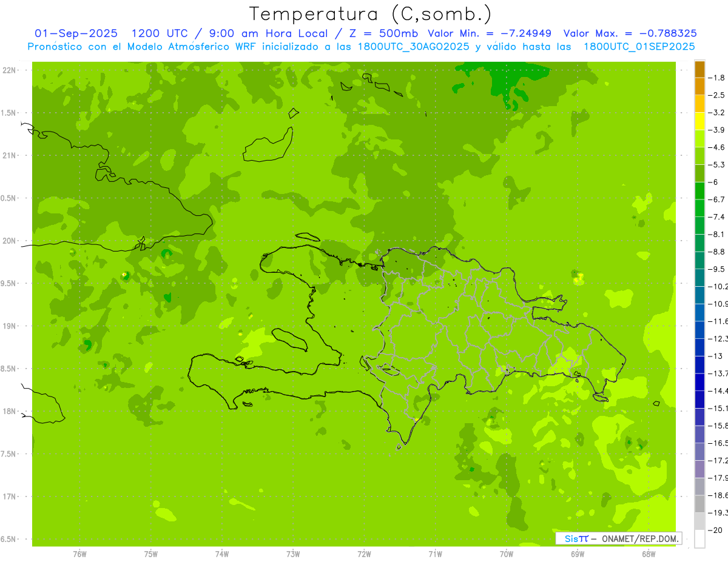Click the '72W' longitude axis label
This screenshot has height=562, width=728.
tap(364, 554)
